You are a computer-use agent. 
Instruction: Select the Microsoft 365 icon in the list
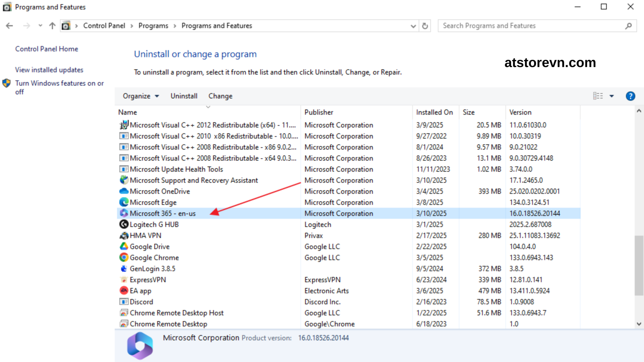125,213
